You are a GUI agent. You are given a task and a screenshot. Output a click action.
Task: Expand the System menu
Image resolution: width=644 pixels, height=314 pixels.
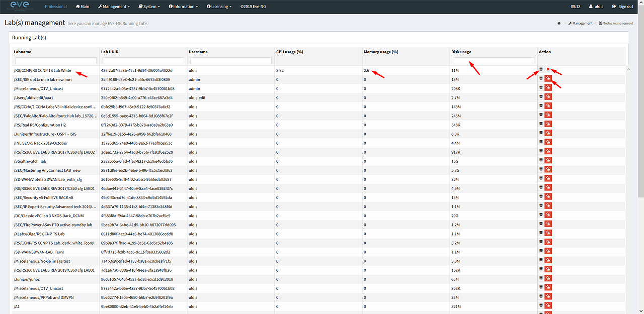(x=149, y=7)
